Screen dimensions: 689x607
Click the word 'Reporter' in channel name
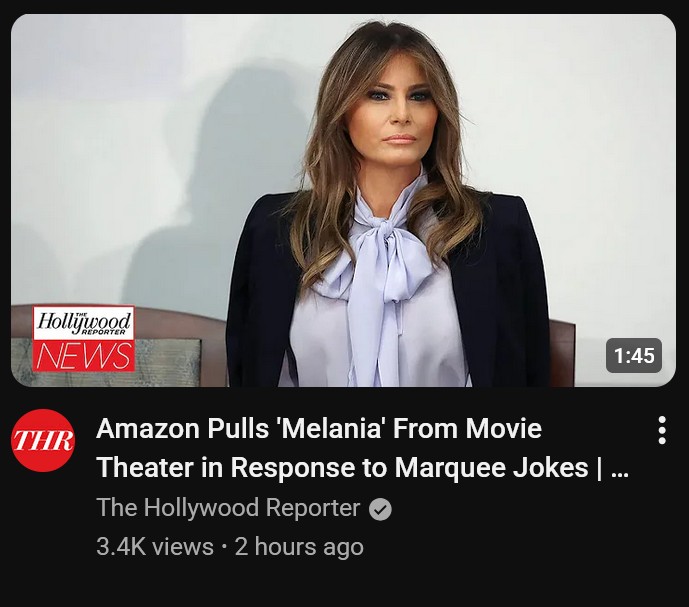pyautogui.click(x=313, y=508)
